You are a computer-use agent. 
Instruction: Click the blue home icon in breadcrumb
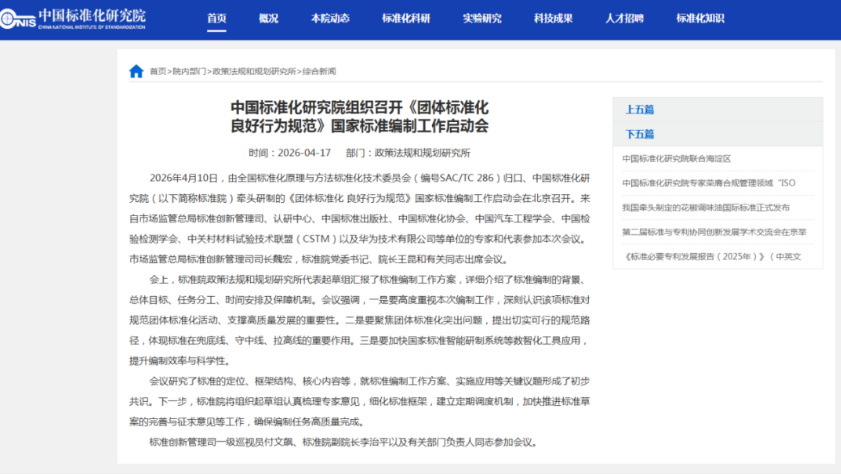point(136,71)
